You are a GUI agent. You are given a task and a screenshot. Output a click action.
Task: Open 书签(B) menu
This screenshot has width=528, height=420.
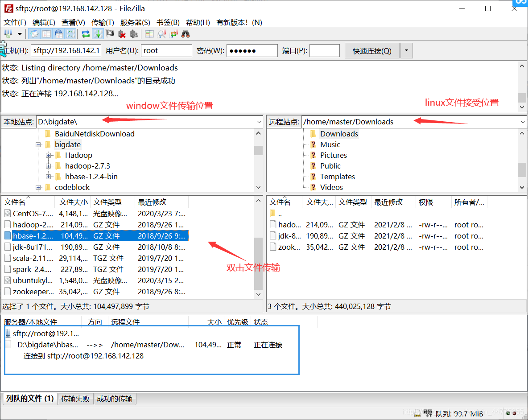[168, 23]
